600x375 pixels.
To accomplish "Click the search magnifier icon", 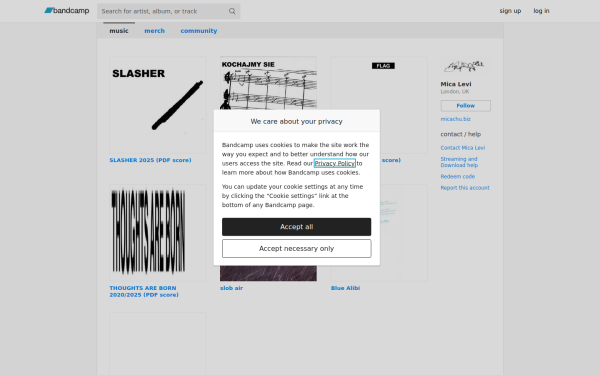I will [x=232, y=11].
